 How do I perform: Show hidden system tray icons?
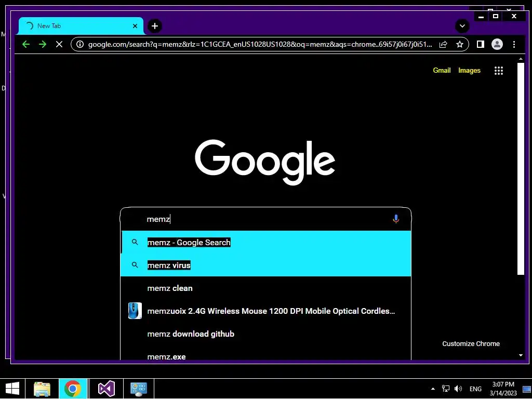[x=433, y=389]
